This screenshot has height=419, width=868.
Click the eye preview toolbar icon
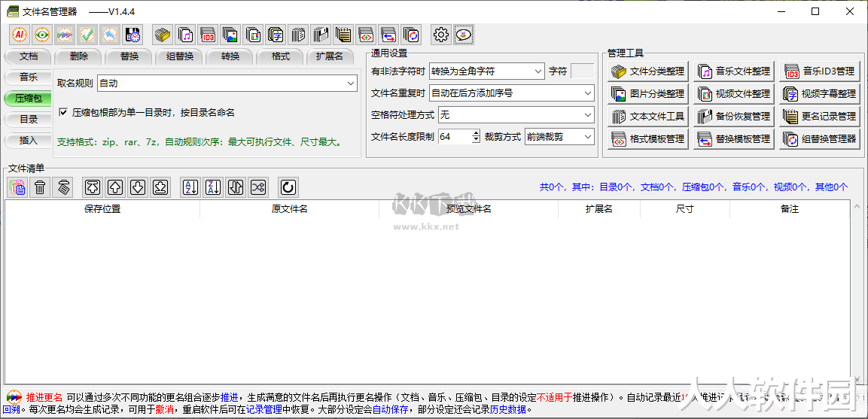pyautogui.click(x=43, y=35)
